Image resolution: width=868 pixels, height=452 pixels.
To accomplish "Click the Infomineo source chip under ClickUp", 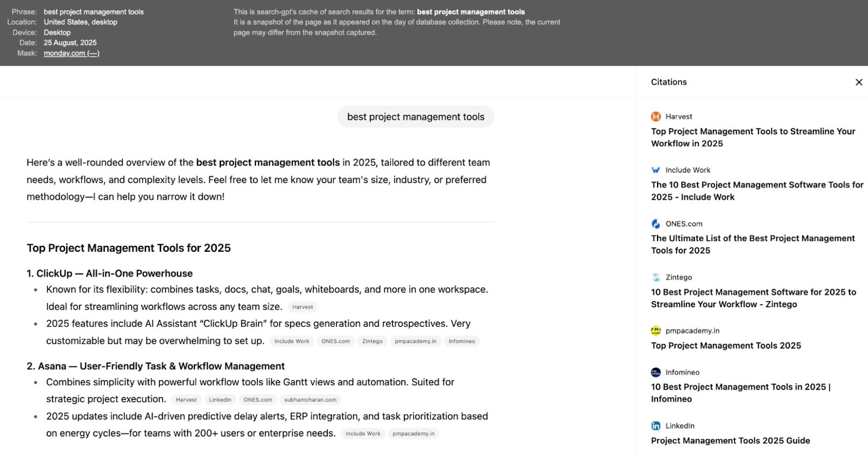I will (462, 341).
